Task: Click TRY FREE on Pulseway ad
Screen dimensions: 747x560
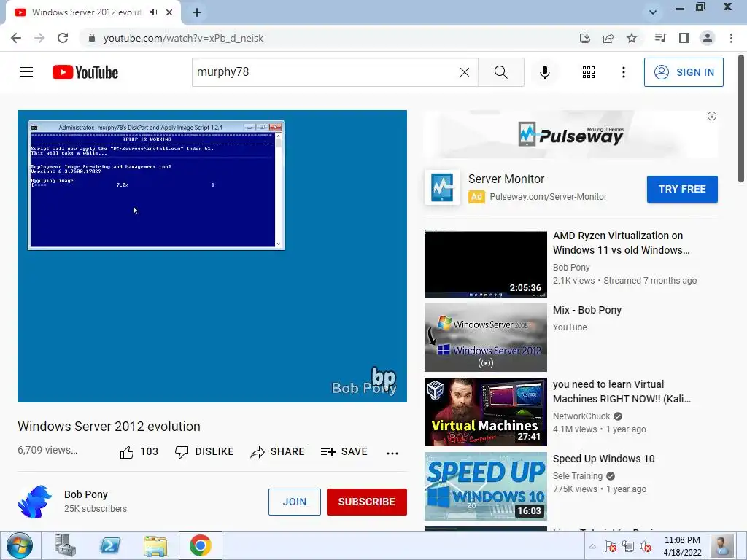Action: click(682, 189)
